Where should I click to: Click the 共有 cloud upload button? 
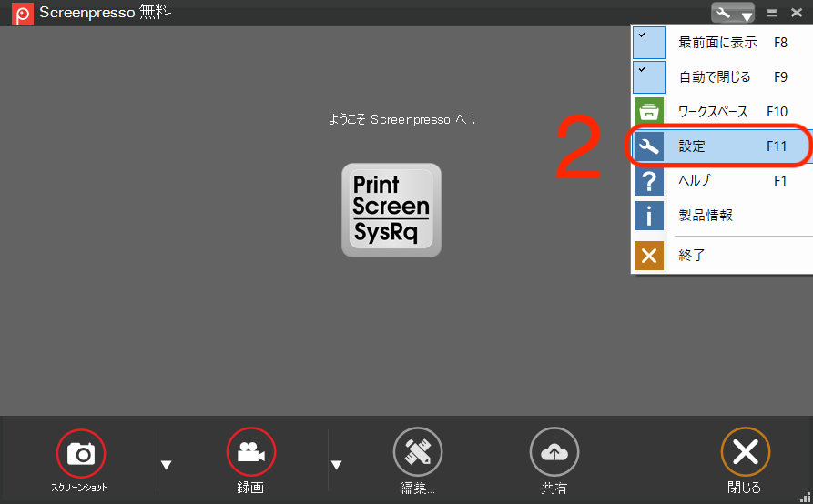(x=554, y=452)
